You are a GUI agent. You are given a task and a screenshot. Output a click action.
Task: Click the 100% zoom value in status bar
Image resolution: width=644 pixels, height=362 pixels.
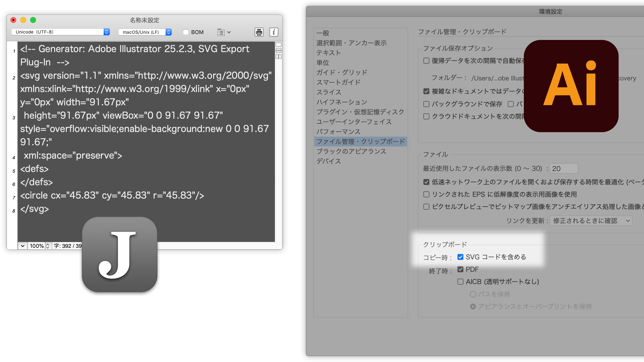click(x=37, y=246)
